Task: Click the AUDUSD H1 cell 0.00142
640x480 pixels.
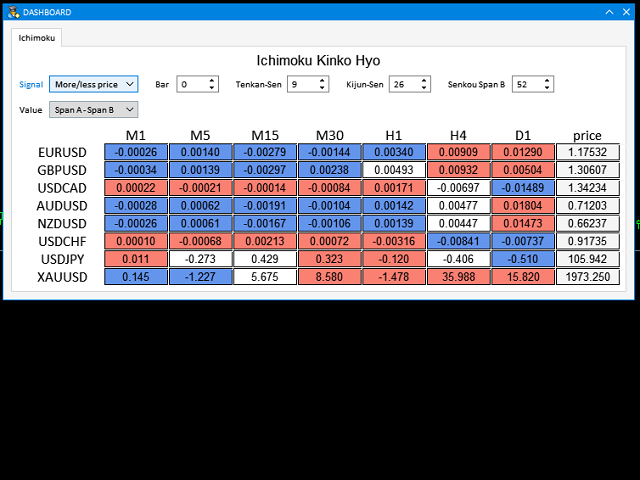Action: [393, 205]
